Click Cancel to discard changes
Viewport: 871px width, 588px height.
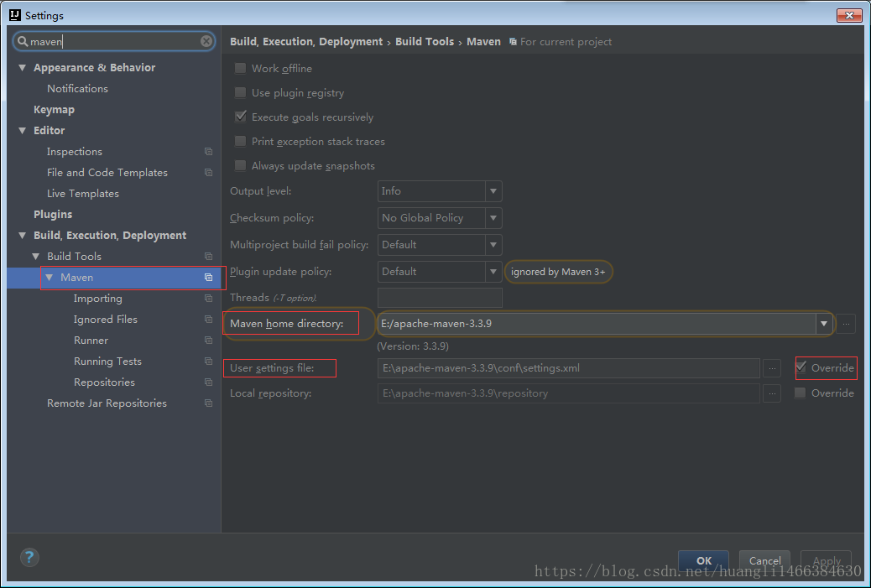[x=765, y=561]
